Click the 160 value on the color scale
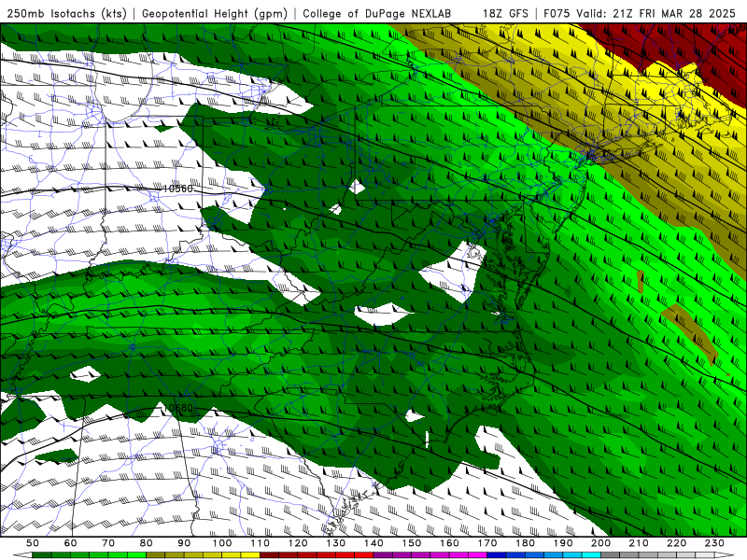 point(450,543)
